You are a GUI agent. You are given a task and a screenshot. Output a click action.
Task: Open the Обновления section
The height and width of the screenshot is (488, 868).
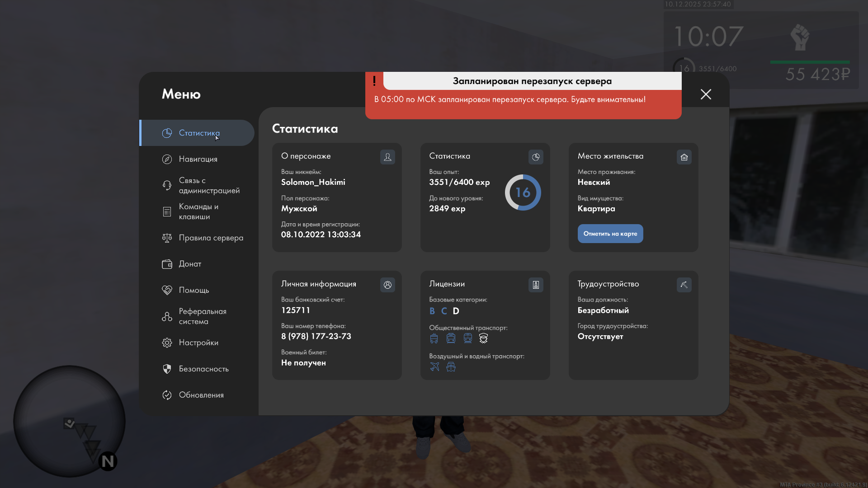click(x=201, y=395)
